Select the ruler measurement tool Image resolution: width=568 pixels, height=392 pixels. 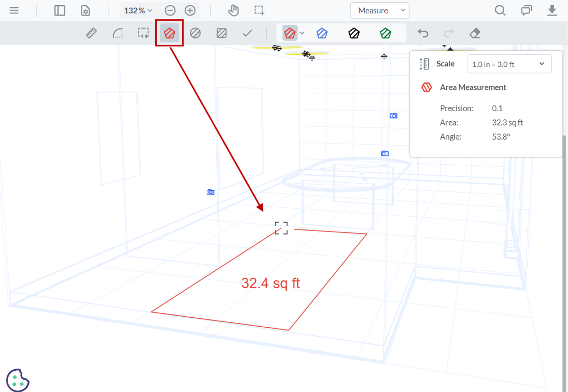[x=91, y=33]
